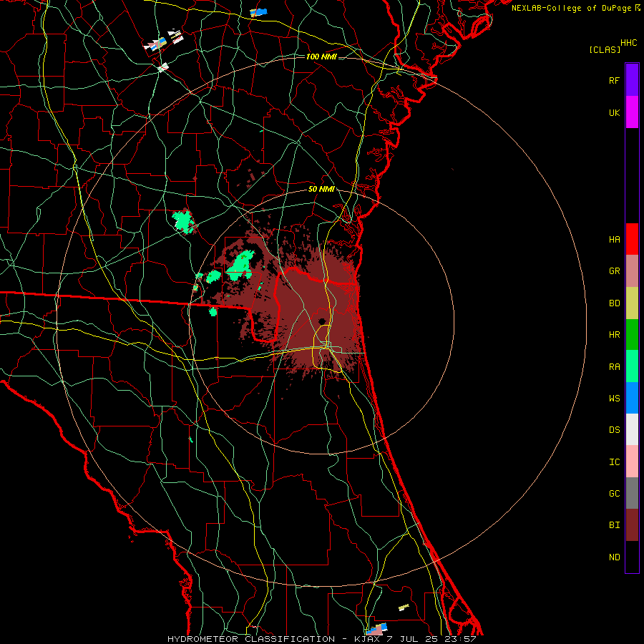Viewport: 644px width, 644px height.
Task: Click the 'GC' legend label
Action: coord(614,493)
